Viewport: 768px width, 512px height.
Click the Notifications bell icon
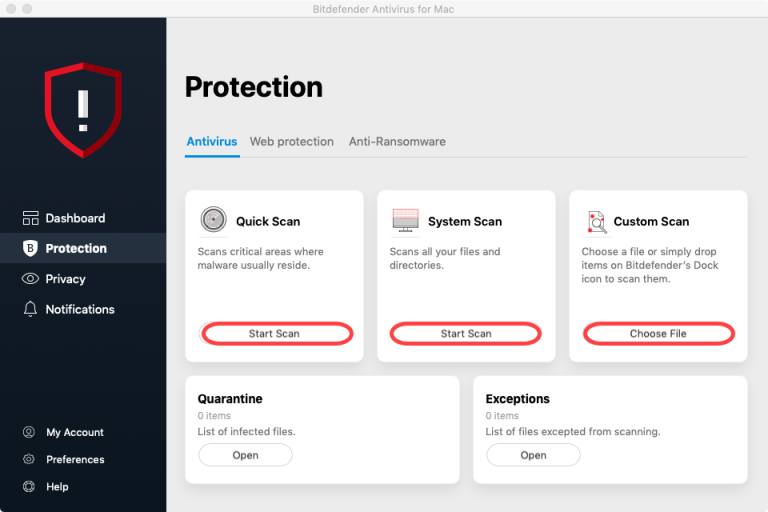(x=30, y=309)
